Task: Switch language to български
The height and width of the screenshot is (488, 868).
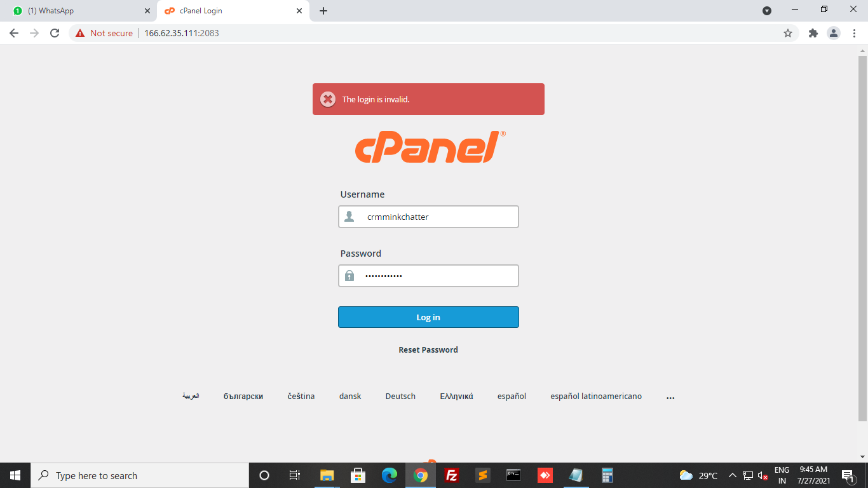Action: click(x=243, y=396)
